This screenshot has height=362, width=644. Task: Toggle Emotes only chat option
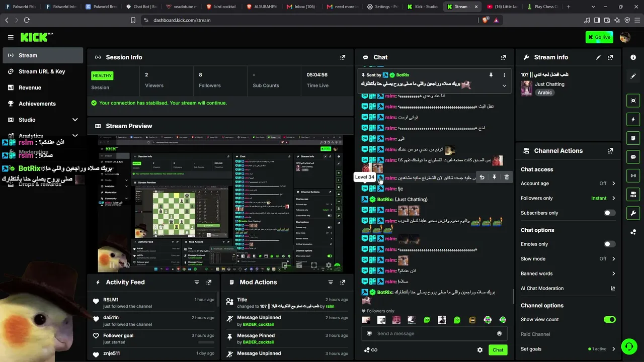[x=609, y=244]
